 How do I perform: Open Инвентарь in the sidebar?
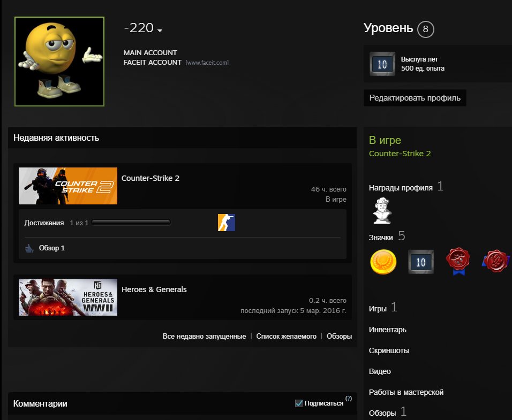pos(388,330)
